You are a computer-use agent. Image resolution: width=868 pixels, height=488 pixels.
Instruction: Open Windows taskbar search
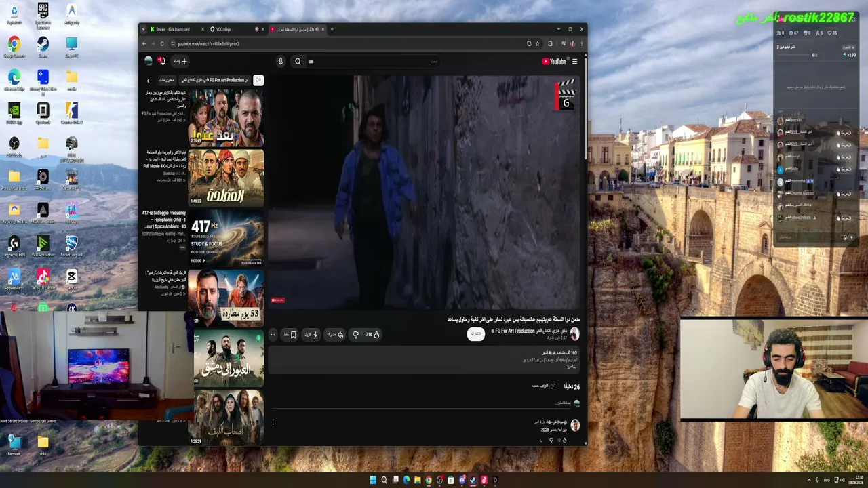[384, 480]
